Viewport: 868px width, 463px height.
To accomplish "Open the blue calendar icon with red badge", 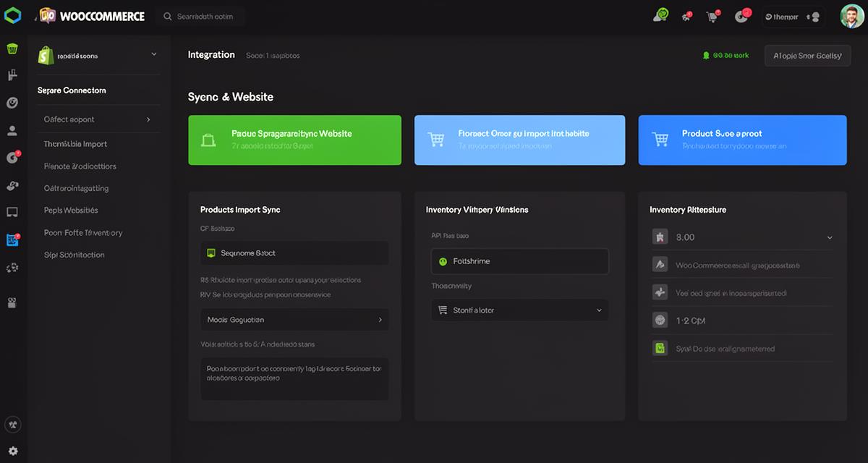I will pos(12,240).
